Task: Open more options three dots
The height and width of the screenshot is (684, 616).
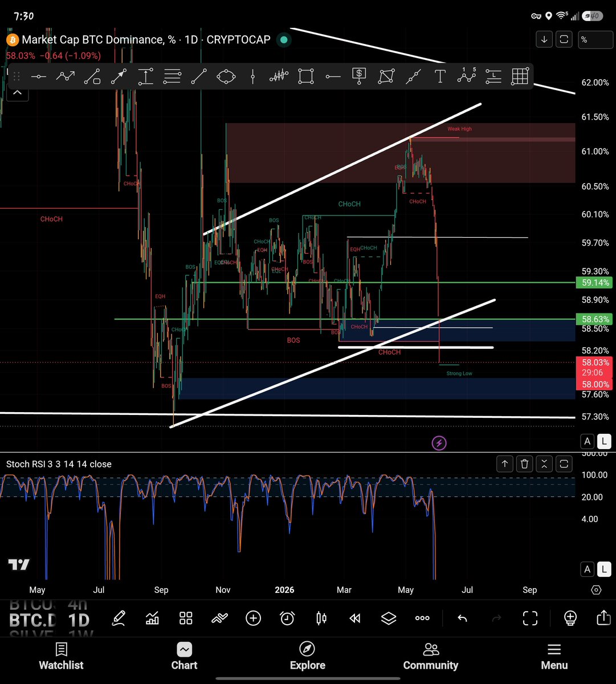Action: coord(422,618)
